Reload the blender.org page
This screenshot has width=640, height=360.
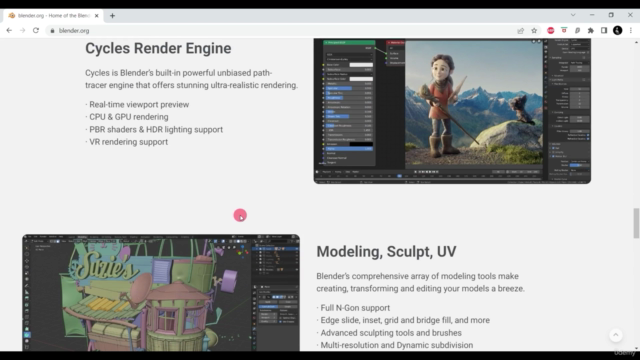click(x=36, y=31)
